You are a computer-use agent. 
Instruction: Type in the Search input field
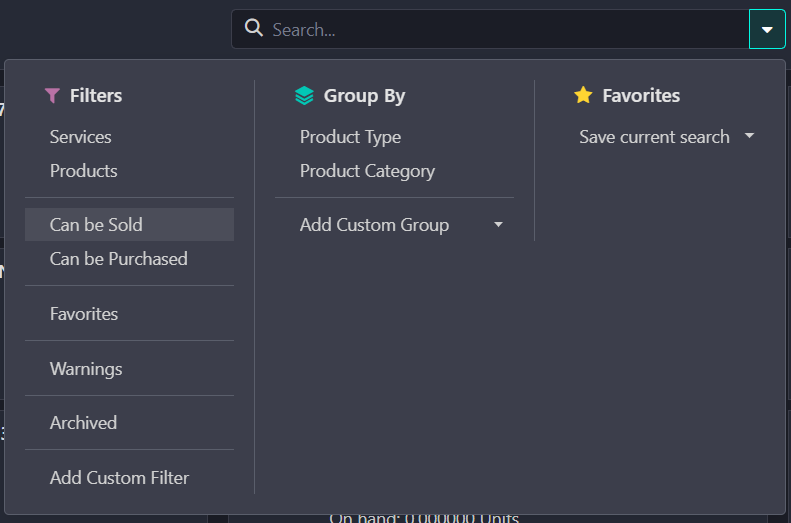[x=500, y=30]
